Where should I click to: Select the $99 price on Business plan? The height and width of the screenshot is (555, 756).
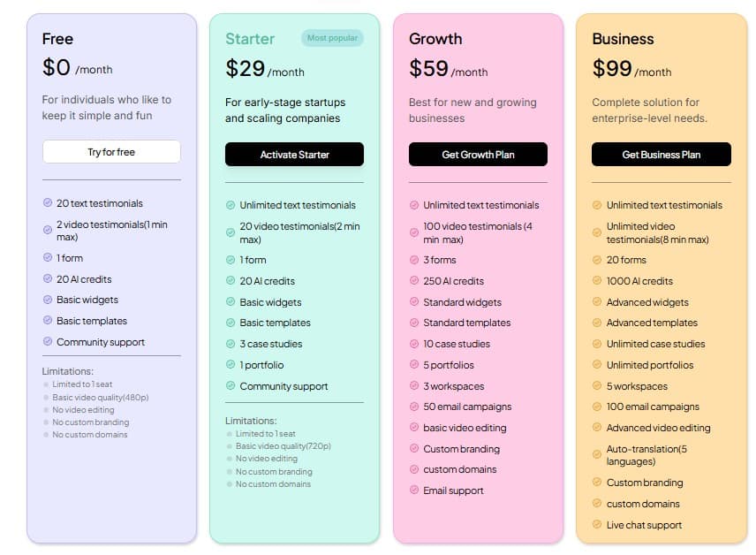(x=611, y=69)
